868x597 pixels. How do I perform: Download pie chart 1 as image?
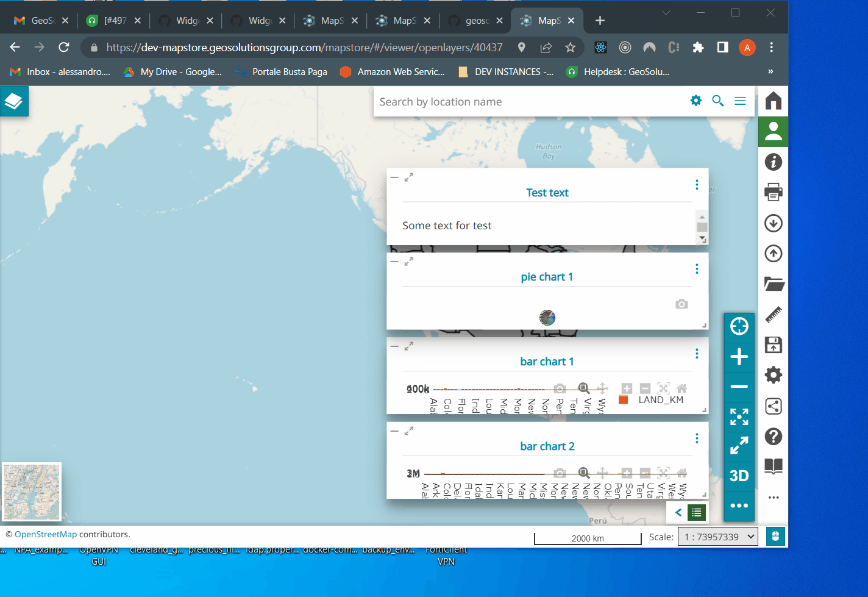(x=681, y=304)
